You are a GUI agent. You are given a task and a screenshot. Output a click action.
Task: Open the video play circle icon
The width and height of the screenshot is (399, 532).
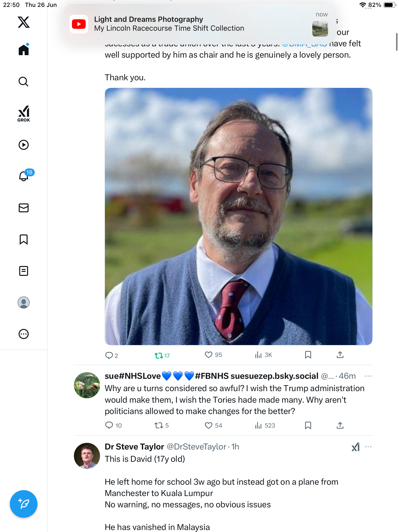click(24, 145)
